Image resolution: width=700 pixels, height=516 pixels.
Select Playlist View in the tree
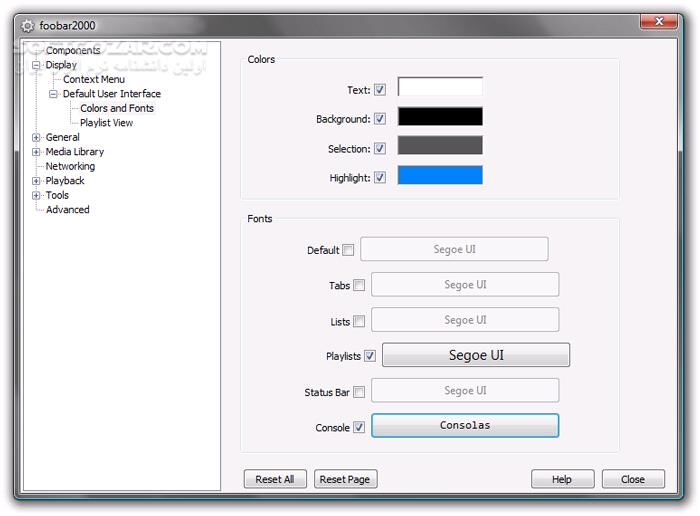tap(106, 123)
